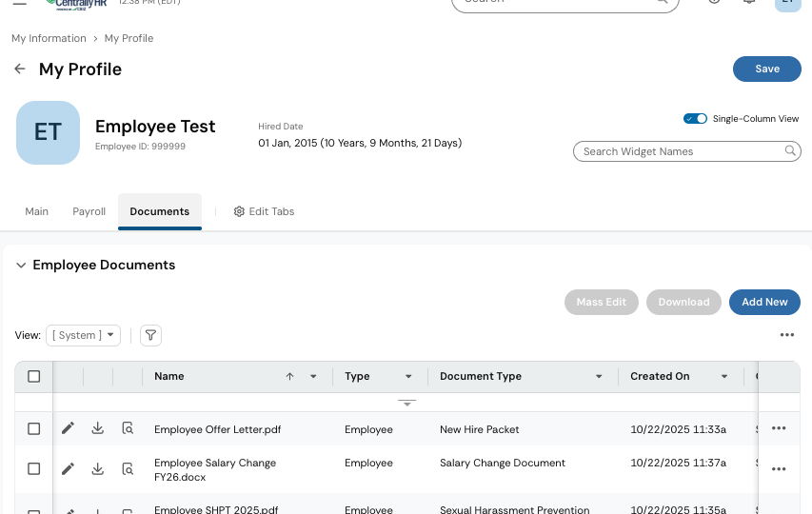812x514 pixels.
Task: Open the filter icon next to View
Action: (151, 335)
